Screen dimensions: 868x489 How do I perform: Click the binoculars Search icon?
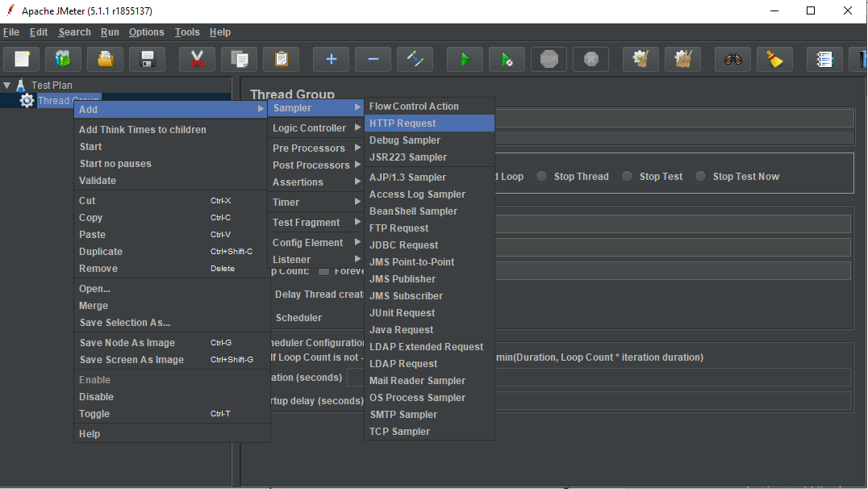click(732, 59)
